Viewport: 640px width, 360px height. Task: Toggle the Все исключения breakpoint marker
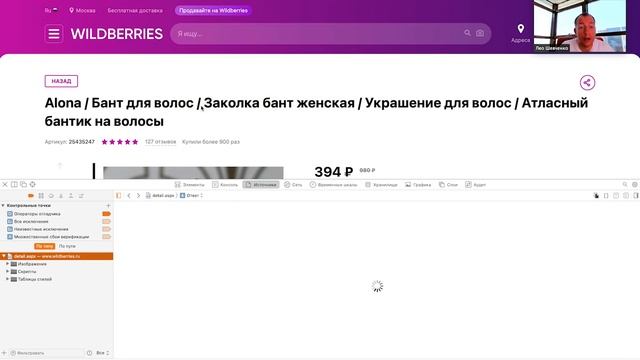pos(107,221)
